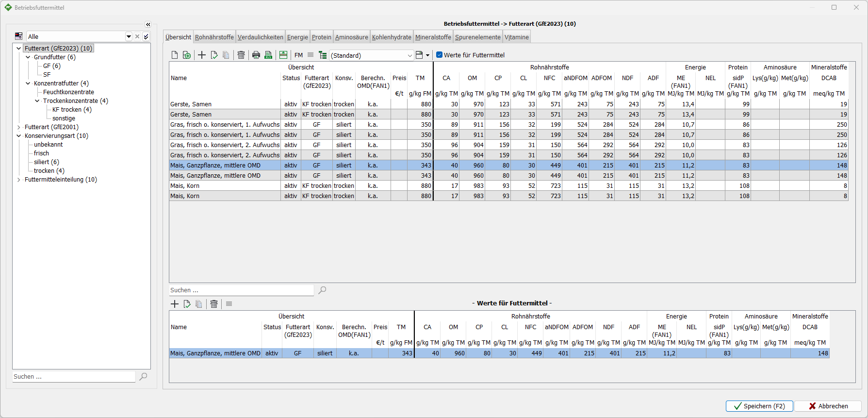
Task: Switch to the Aminosäure tab
Action: click(x=352, y=37)
